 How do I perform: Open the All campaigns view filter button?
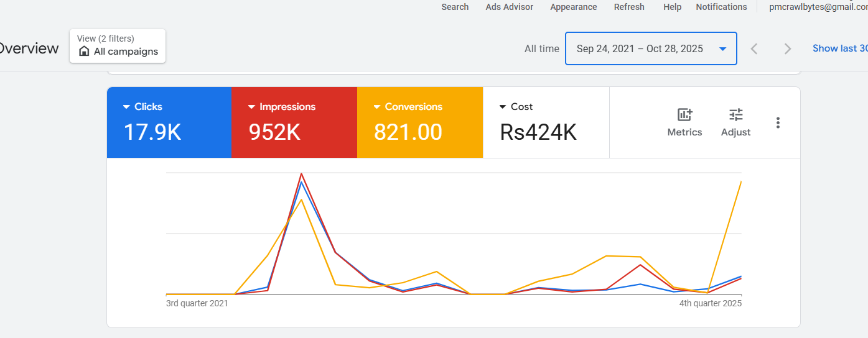(118, 46)
